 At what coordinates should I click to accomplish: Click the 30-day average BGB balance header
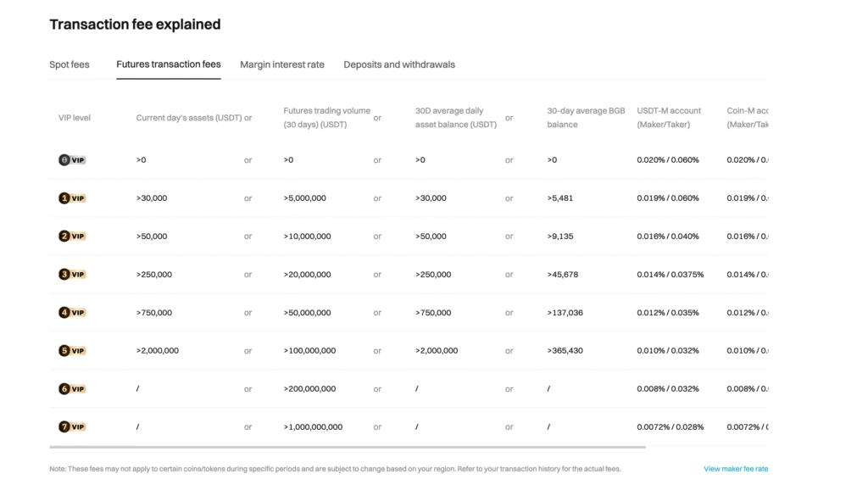point(586,118)
